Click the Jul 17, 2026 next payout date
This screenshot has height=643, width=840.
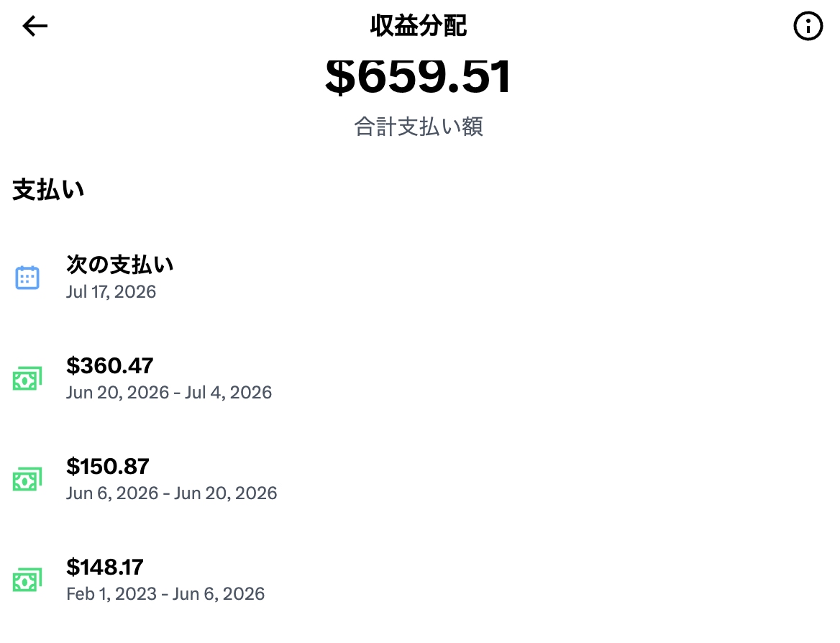[x=111, y=291]
